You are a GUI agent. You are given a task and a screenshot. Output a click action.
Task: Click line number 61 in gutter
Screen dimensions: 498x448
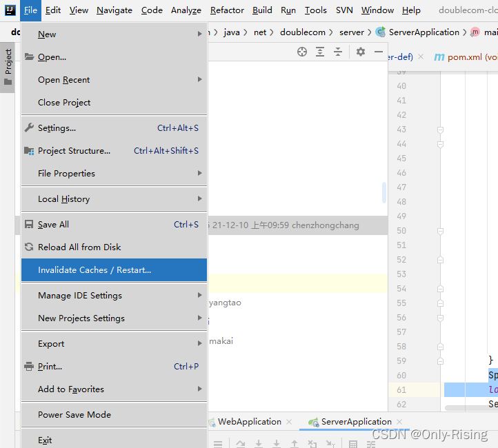pos(401,389)
